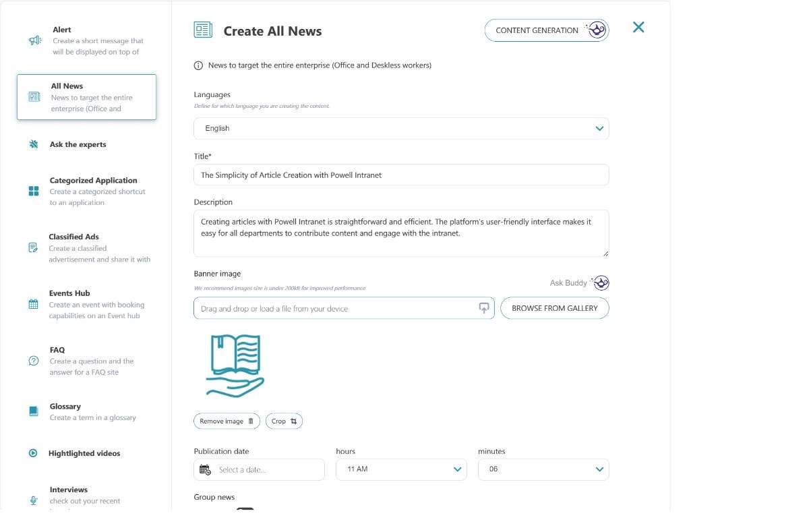Click the Ask Buddy AI icon

coord(599,283)
